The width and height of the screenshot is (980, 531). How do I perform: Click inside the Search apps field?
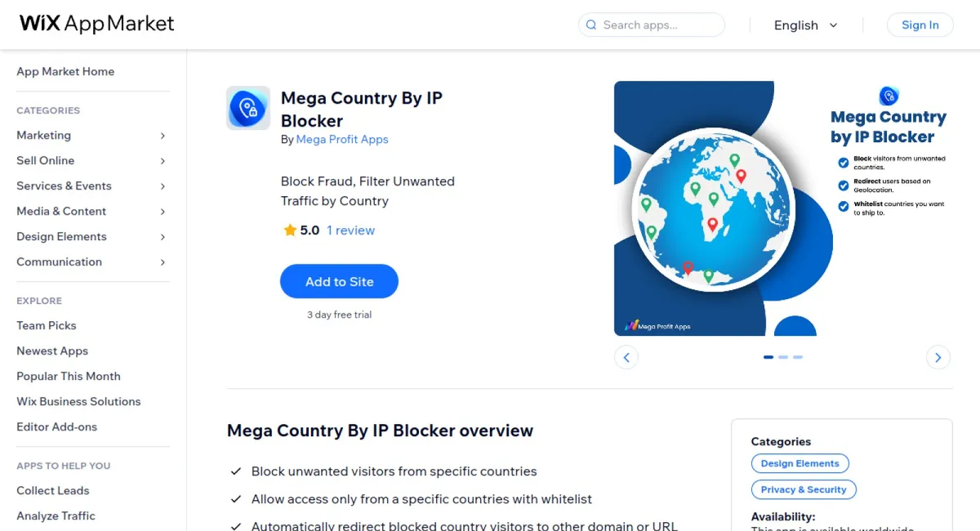point(653,25)
